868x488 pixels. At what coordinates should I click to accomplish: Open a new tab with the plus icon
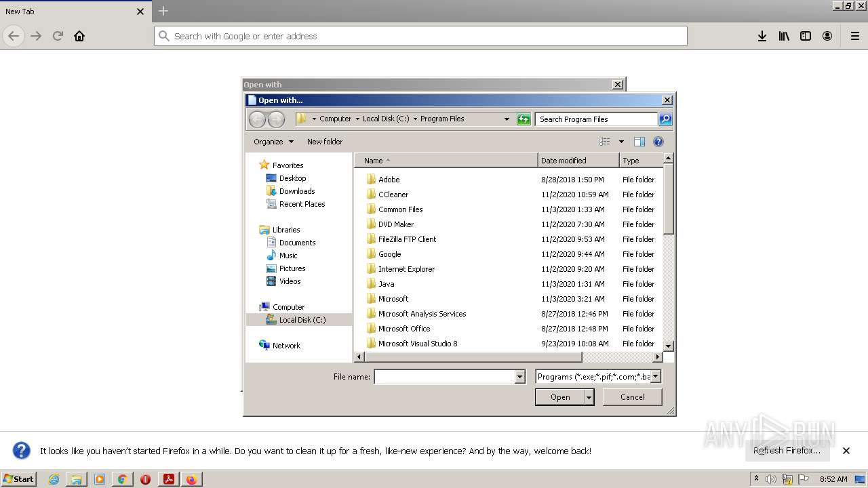(x=163, y=11)
